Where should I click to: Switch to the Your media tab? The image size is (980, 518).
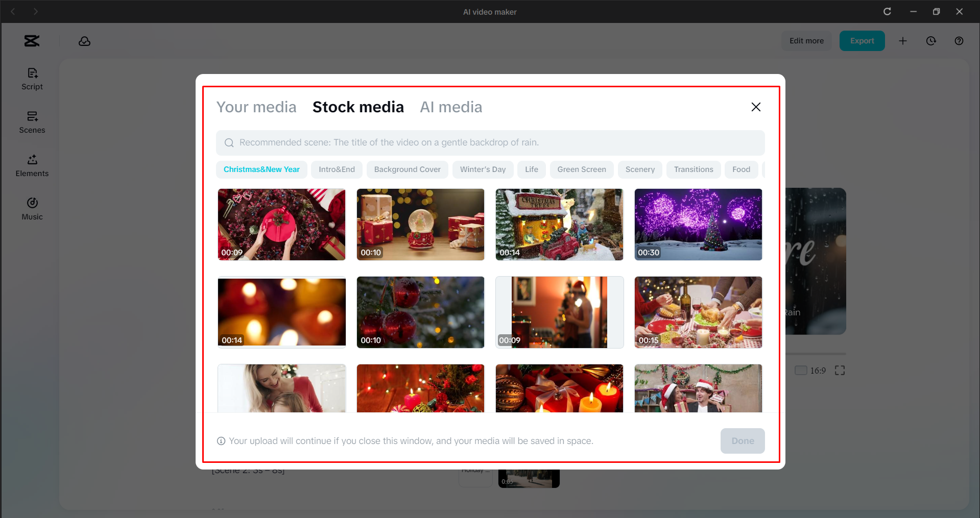tap(256, 107)
